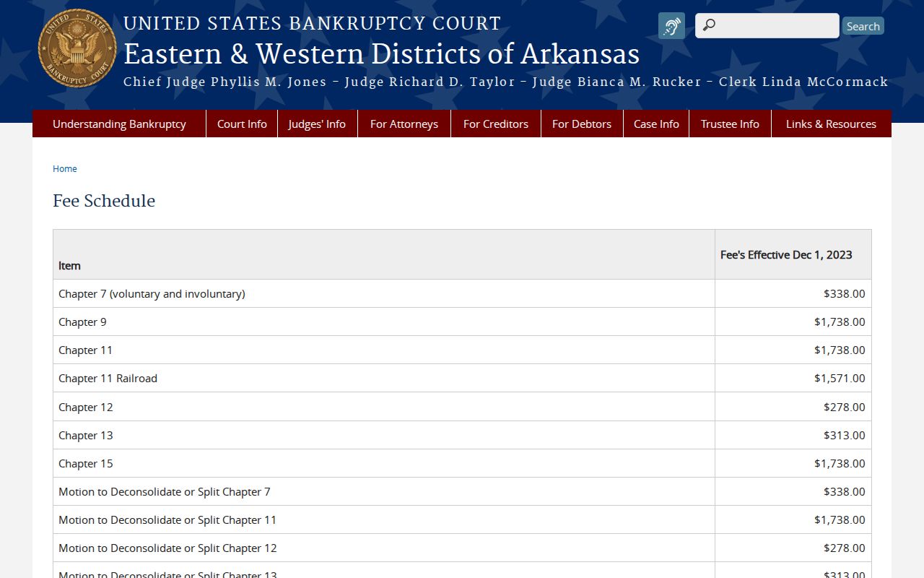
Task: Click the $338.00 fee for Chapter 7 filing
Action: (844, 293)
